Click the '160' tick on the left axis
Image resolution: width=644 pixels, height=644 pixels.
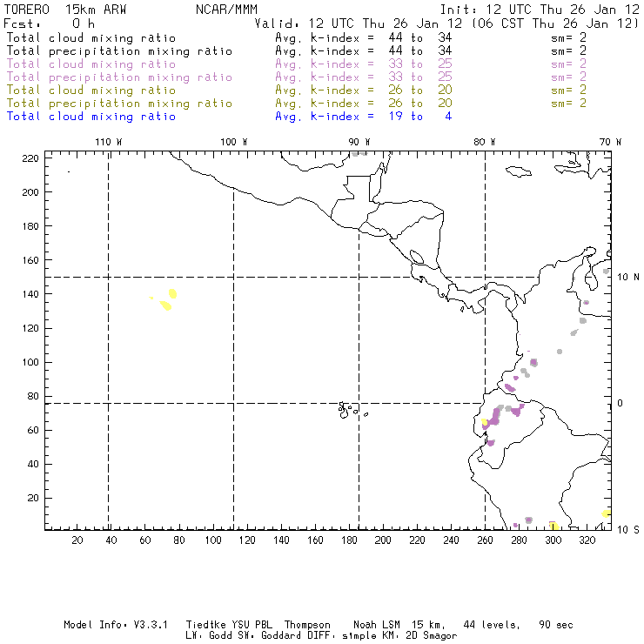[x=30, y=260]
